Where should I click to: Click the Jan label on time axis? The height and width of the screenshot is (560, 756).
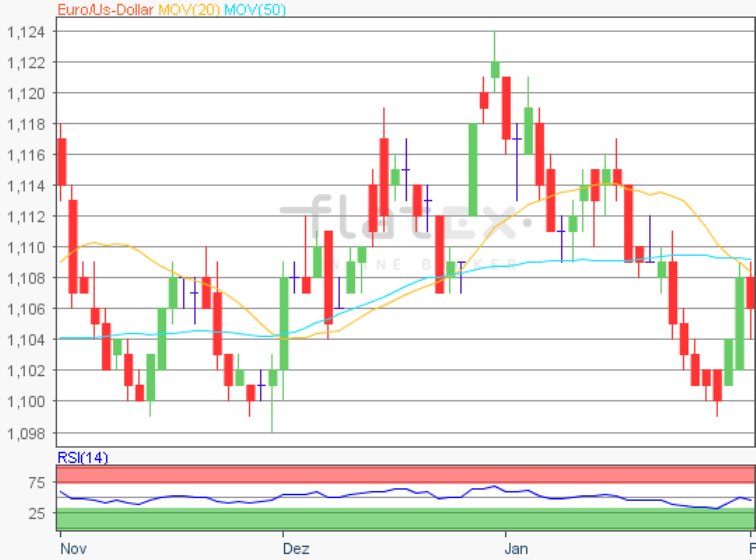coord(517,547)
